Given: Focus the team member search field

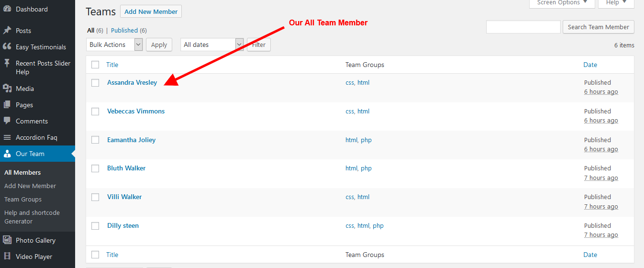Looking at the screenshot, I should pos(523,27).
